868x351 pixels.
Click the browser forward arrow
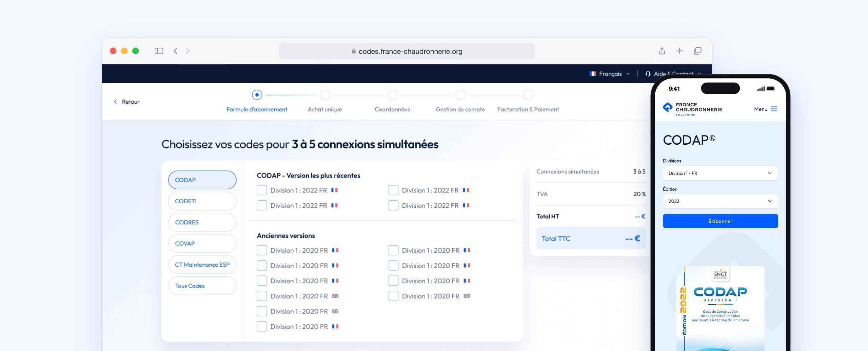188,51
